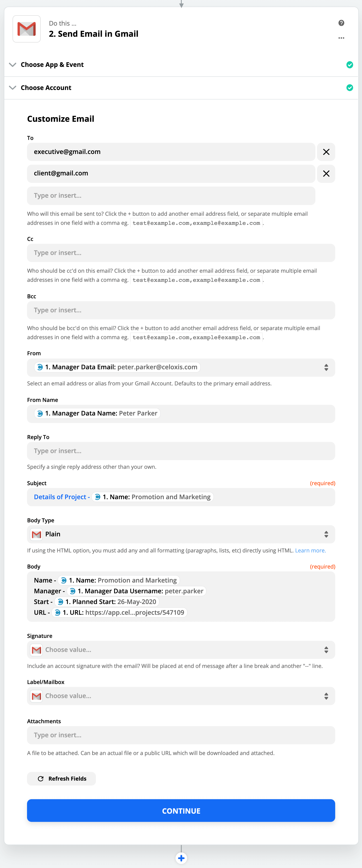Open the Body Type dropdown
Image resolution: width=362 pixels, height=868 pixels.
326,534
